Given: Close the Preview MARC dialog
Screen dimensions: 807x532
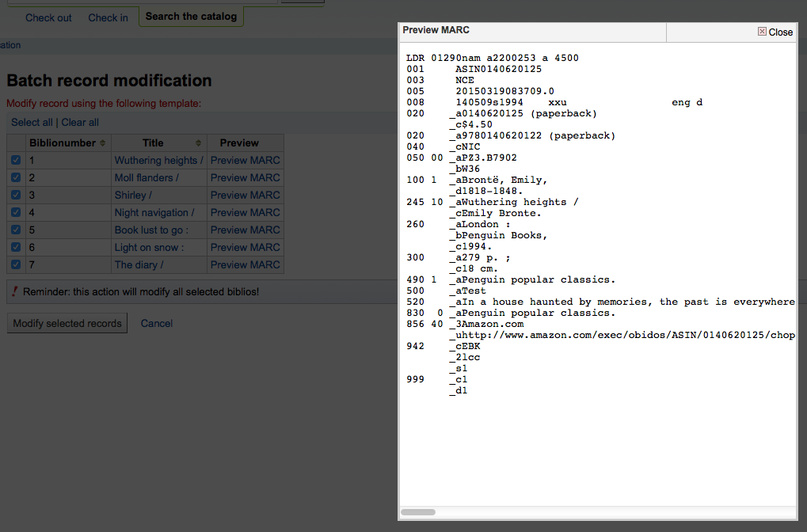Looking at the screenshot, I should (775, 32).
